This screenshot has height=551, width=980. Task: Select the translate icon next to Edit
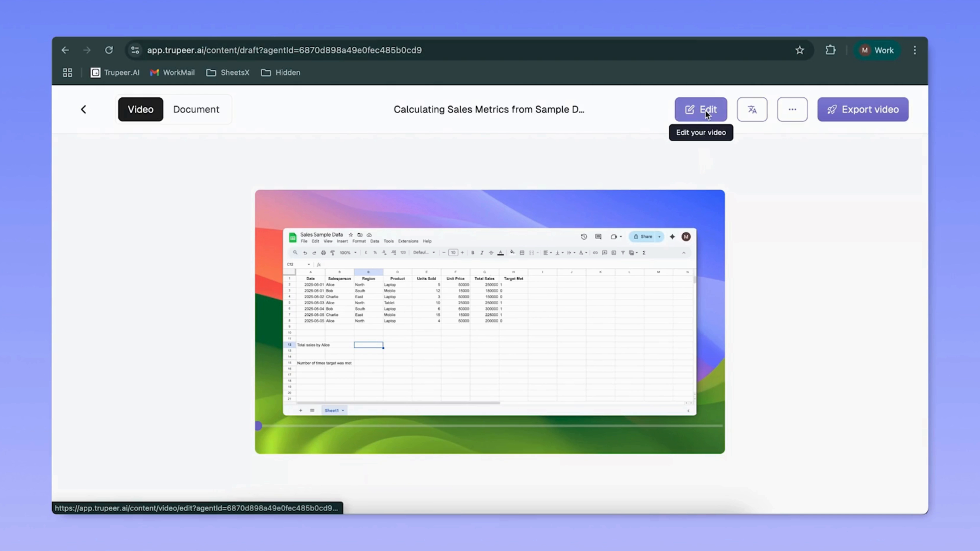pos(752,109)
